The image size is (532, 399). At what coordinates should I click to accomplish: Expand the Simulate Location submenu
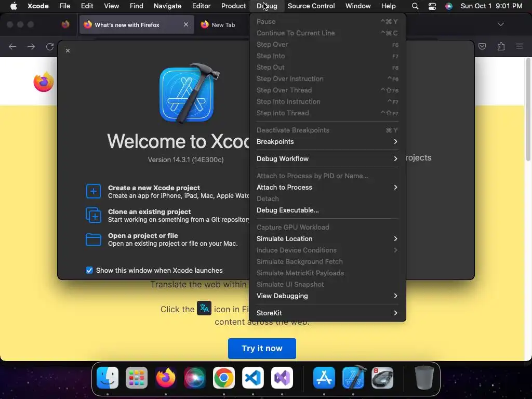tap(327, 238)
